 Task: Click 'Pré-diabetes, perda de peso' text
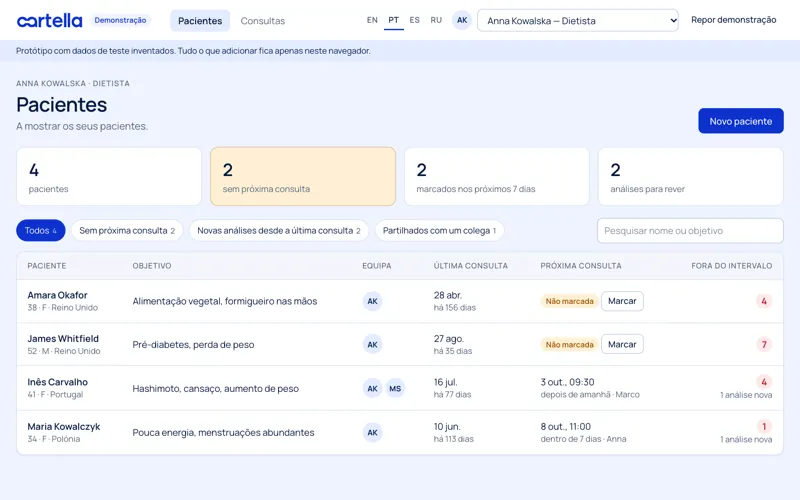[x=193, y=345]
